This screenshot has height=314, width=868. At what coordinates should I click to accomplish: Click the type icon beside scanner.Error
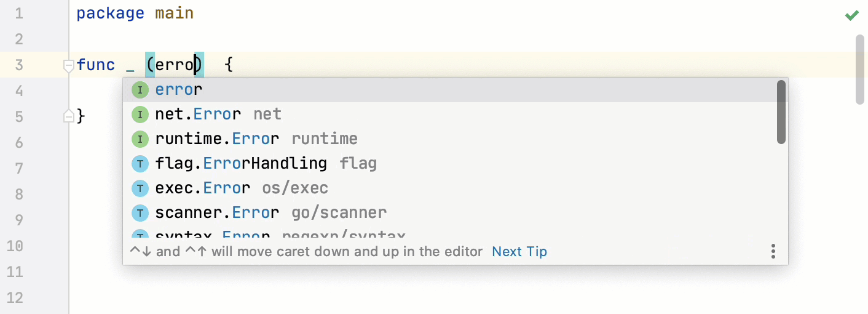(140, 213)
